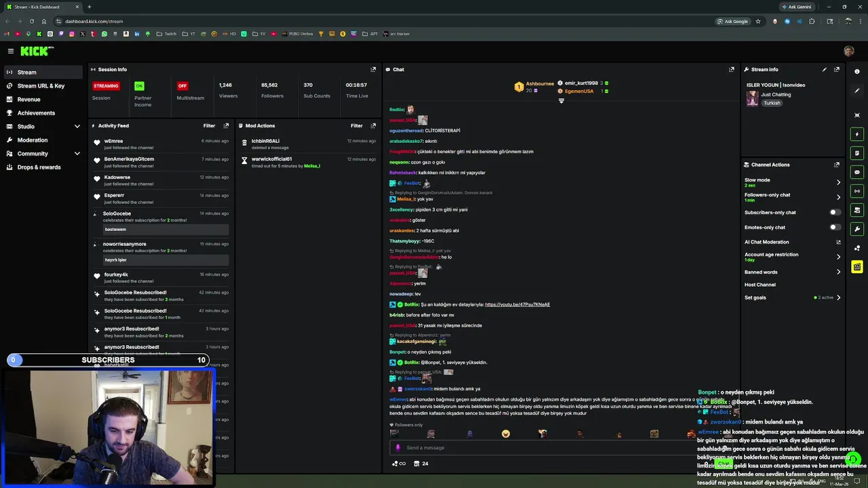Toggle the chat bubble widget in right sidebar
868x488 pixels.
(x=857, y=172)
